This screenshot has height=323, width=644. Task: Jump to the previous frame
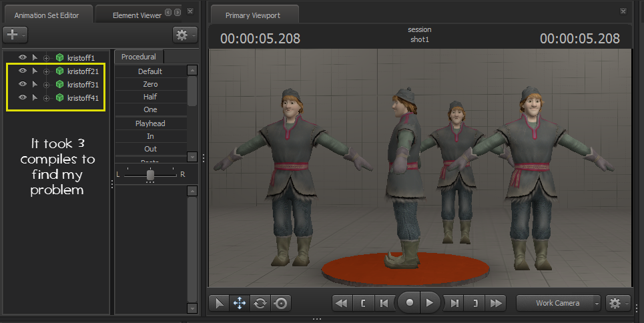384,303
